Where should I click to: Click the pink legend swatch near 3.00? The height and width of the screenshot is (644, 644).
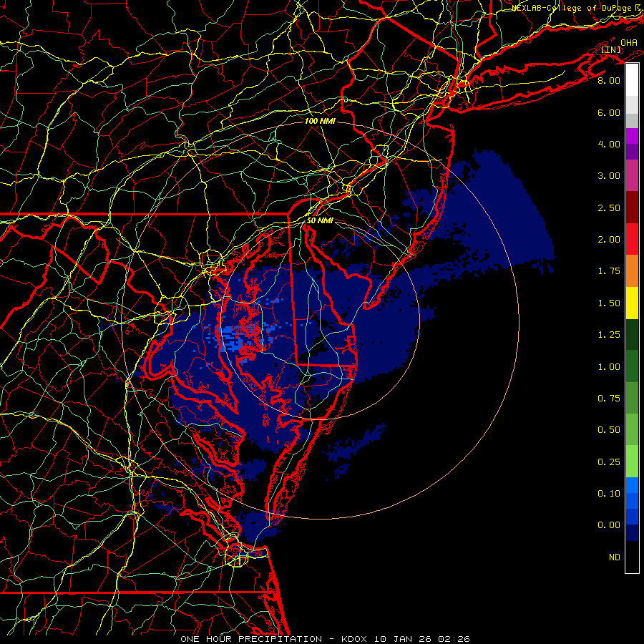coord(632,175)
